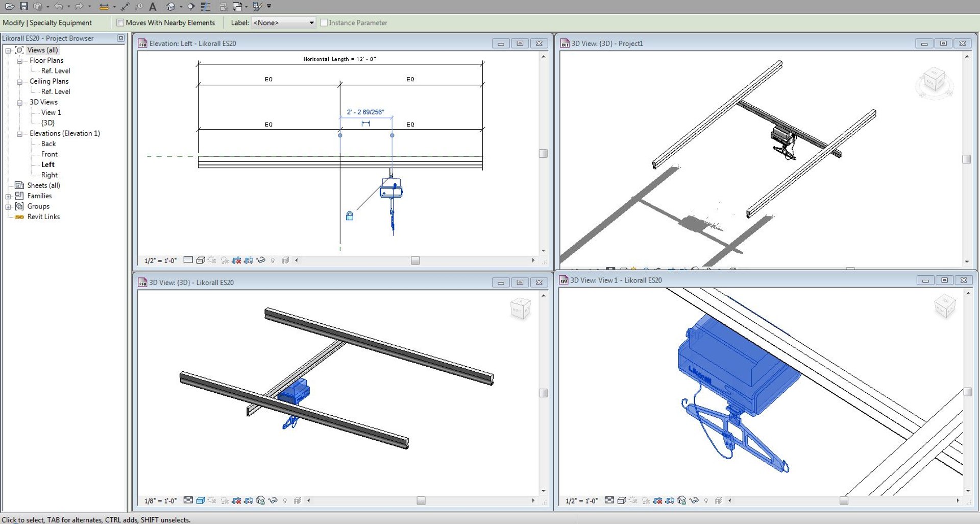Screen dimensions: 980x524
Task: Click Reveal Hidden Elements bulb in View 1 window
Action: [x=706, y=501]
